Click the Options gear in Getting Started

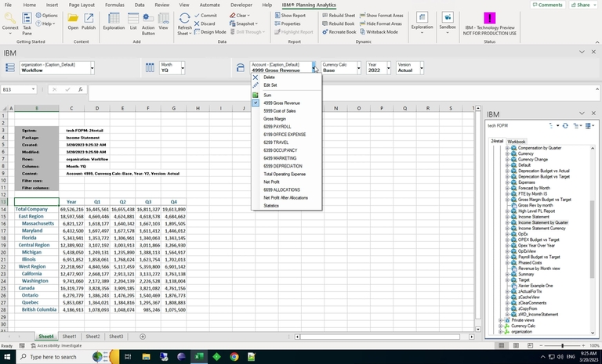pos(46,16)
